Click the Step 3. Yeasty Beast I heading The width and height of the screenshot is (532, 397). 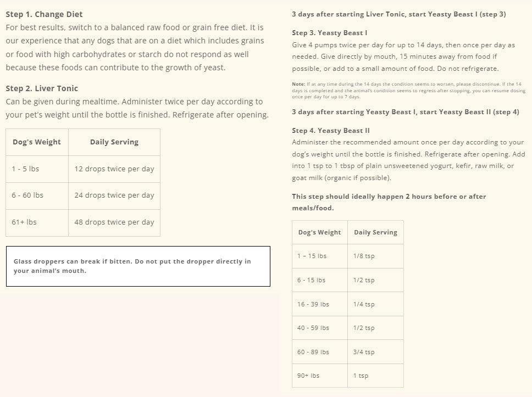point(329,33)
